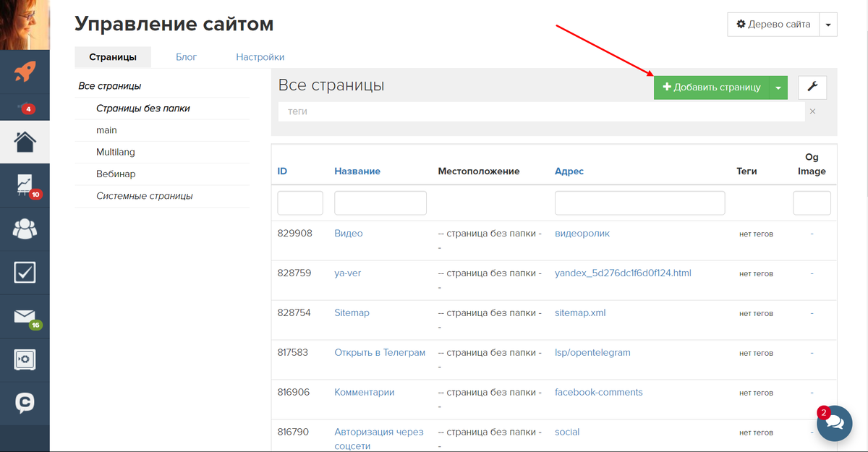Select the home (site) icon in sidebar
Viewport: 868px width, 452px height.
coord(25,141)
